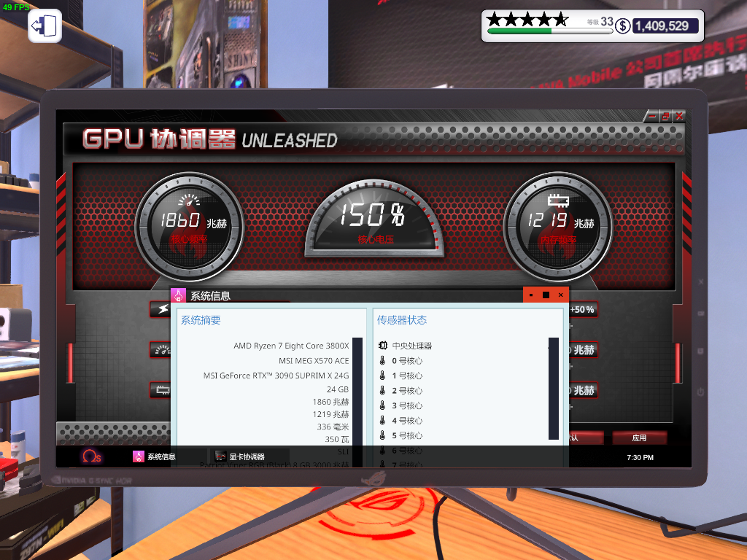This screenshot has height=560, width=747.
Task: Click the 中央处理器 sensor label
Action: coord(412,346)
